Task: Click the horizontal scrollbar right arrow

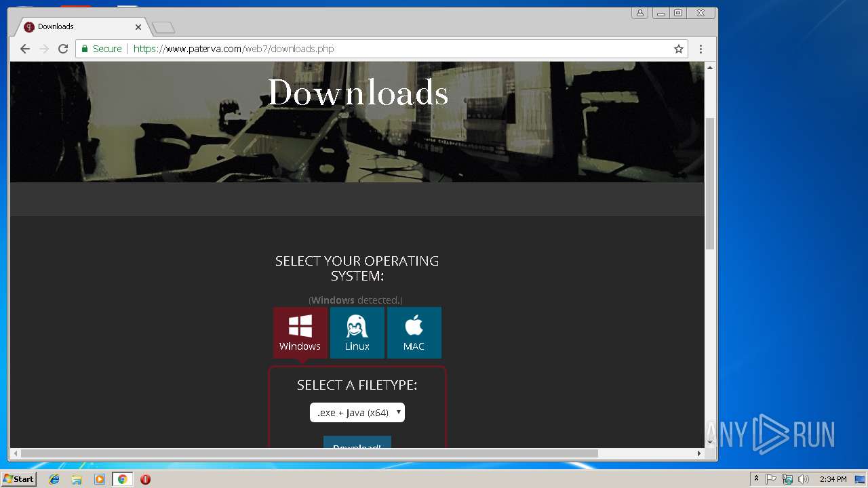Action: pos(700,453)
